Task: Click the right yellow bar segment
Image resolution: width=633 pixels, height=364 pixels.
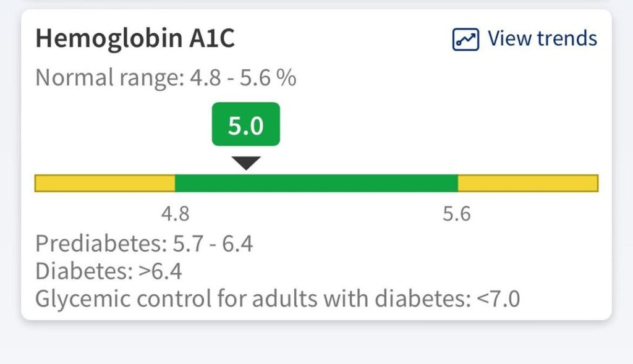Action: [x=529, y=182]
